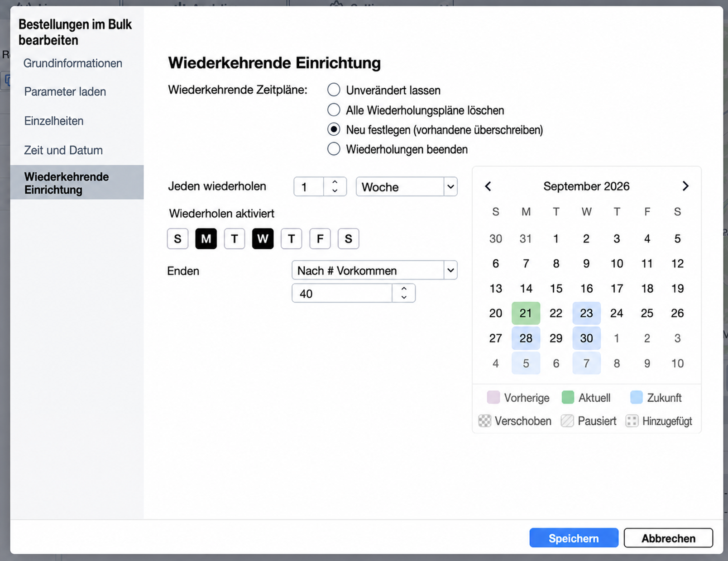
Task: Select September 15 in the calendar
Action: pos(556,289)
